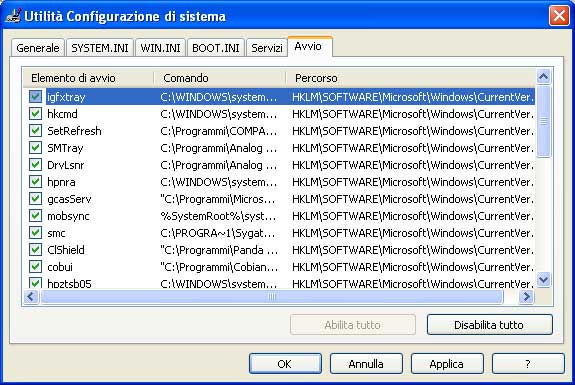
Task: Disable the SMTray startup entry checkbox
Action: point(35,148)
